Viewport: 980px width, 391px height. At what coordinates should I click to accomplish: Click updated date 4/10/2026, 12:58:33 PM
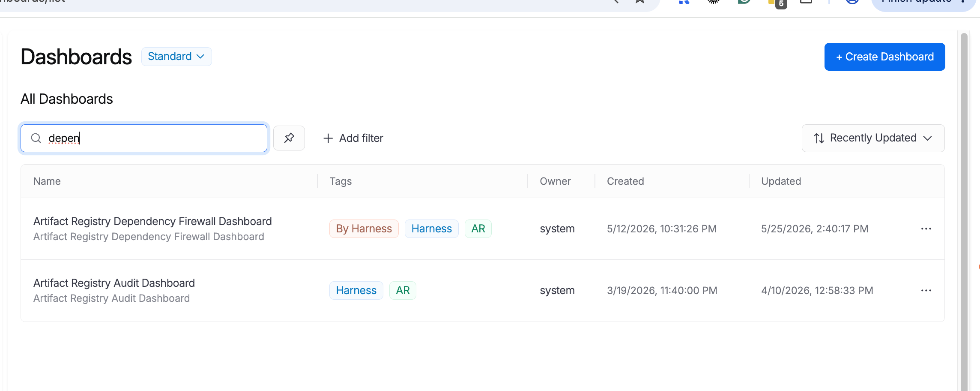[x=817, y=290]
